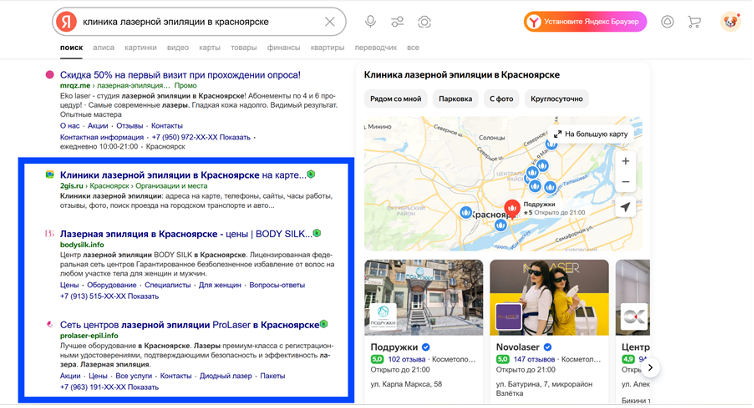Image resolution: width=754 pixels, height=408 pixels.
Task: Open 'О нас' sitelink of Eko laser
Action: pyautogui.click(x=70, y=126)
